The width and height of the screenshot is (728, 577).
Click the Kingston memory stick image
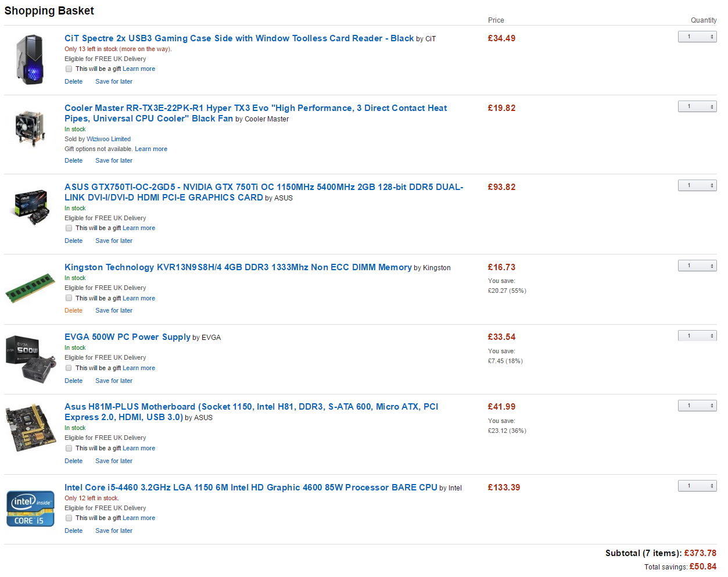coord(30,288)
